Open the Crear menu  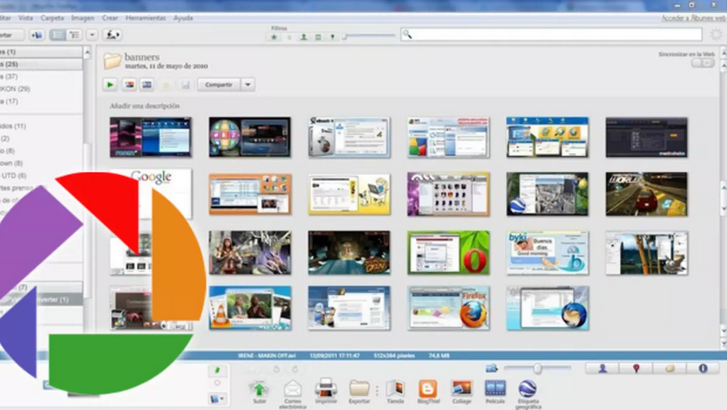pyautogui.click(x=110, y=18)
